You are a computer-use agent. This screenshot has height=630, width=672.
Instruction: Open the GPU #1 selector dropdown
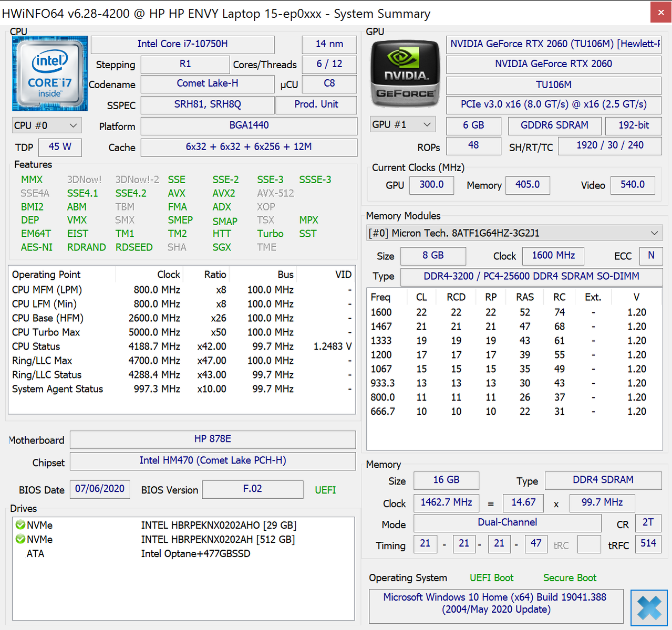click(402, 125)
